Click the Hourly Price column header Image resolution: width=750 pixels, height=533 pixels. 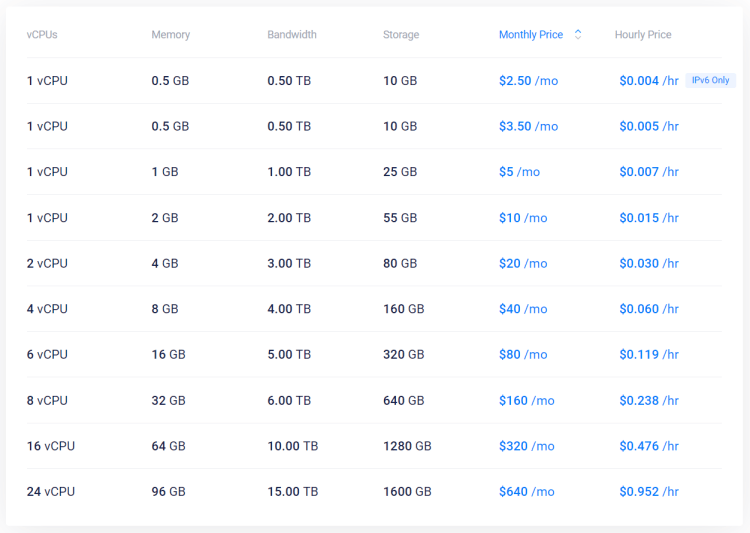pyautogui.click(x=643, y=34)
